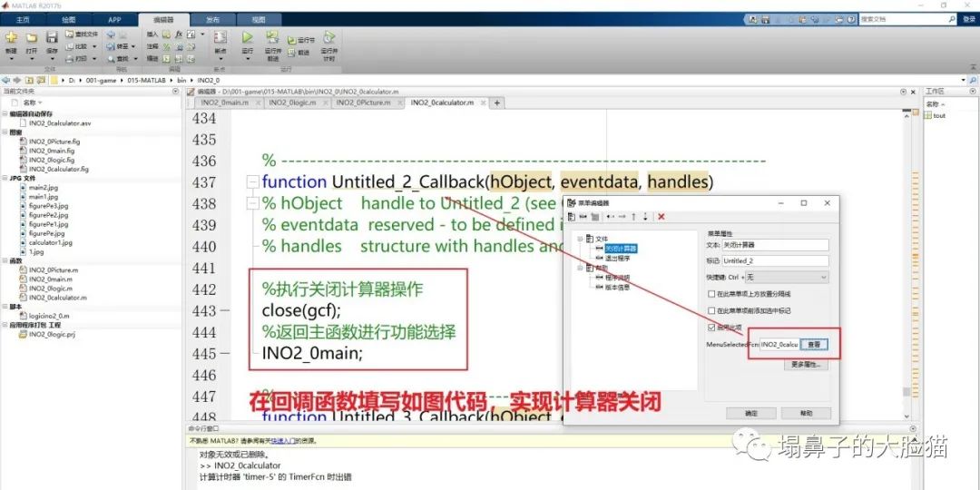Click move item forward arrow in Menu Editor
The width and height of the screenshot is (980, 490).
(622, 216)
